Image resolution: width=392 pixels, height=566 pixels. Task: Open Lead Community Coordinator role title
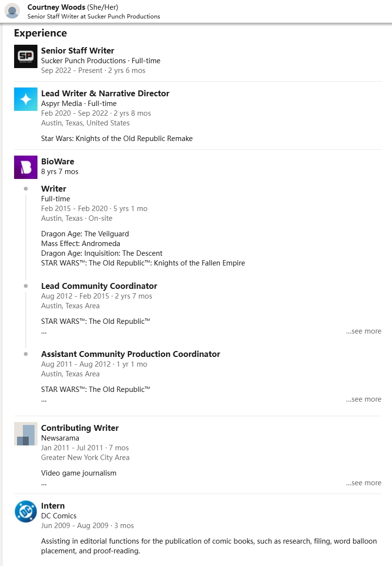99,286
